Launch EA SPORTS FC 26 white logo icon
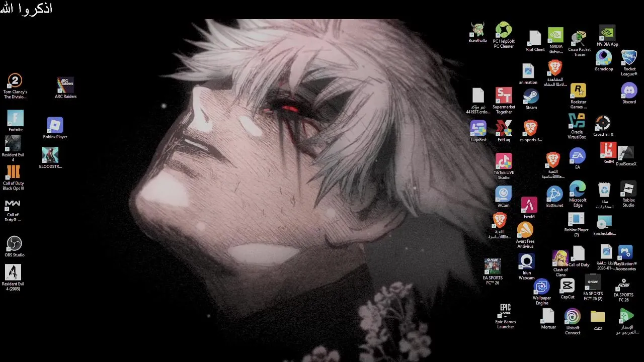644x362 pixels. (623, 290)
